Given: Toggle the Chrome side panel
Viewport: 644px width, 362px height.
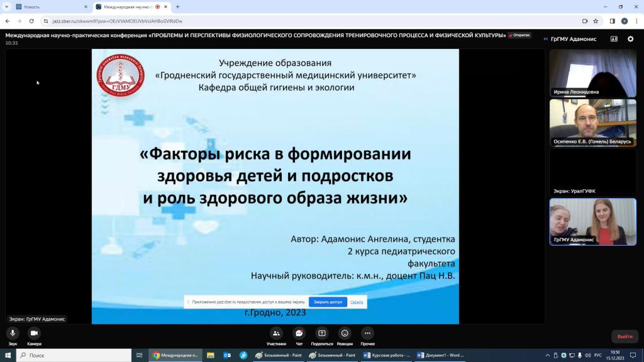Looking at the screenshot, I should 613,21.
